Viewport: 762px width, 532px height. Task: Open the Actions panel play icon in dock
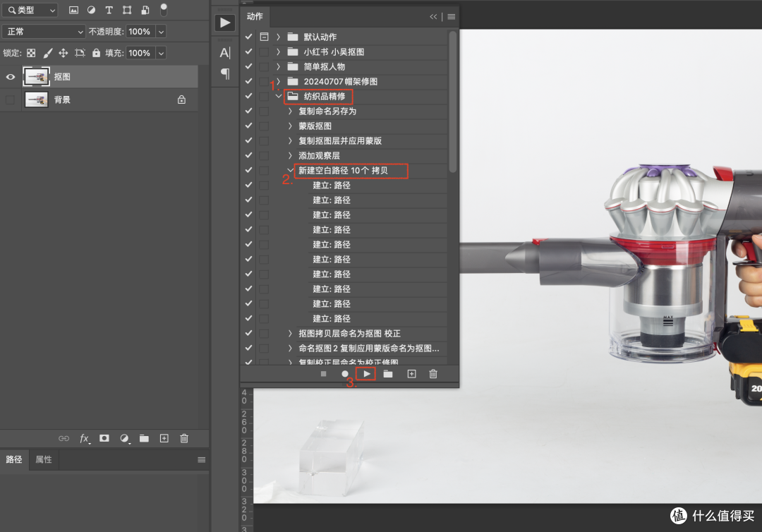coord(225,23)
